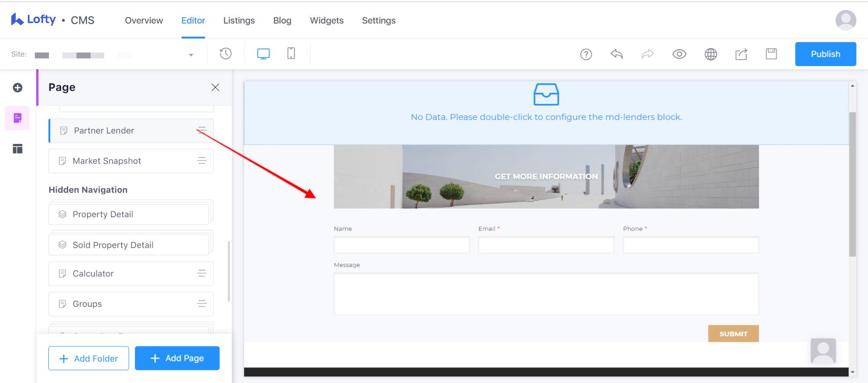Click the canvas scrollbar down arrow
The image size is (868, 383).
click(853, 372)
